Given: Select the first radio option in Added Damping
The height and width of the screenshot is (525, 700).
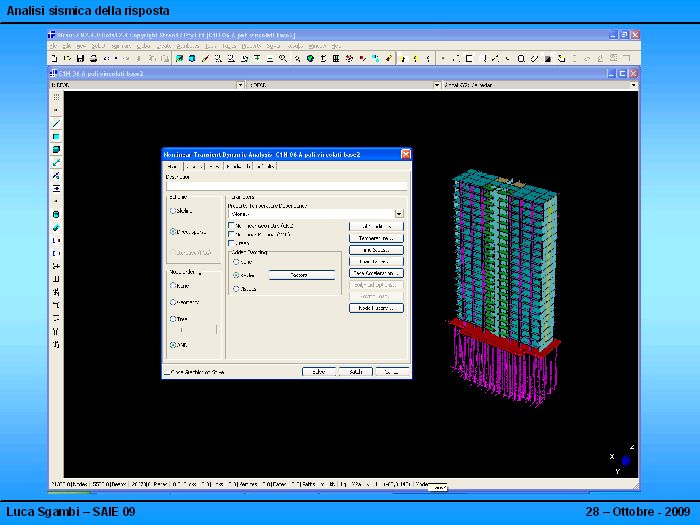Looking at the screenshot, I should point(236,261).
